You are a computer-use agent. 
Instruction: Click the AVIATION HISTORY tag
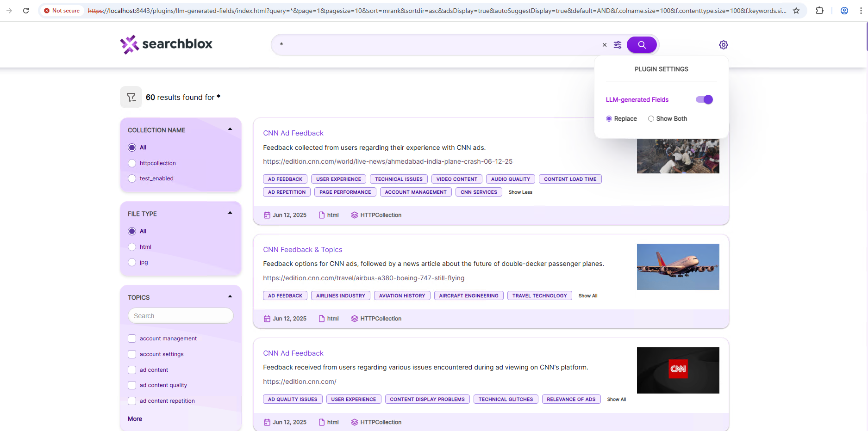point(402,296)
